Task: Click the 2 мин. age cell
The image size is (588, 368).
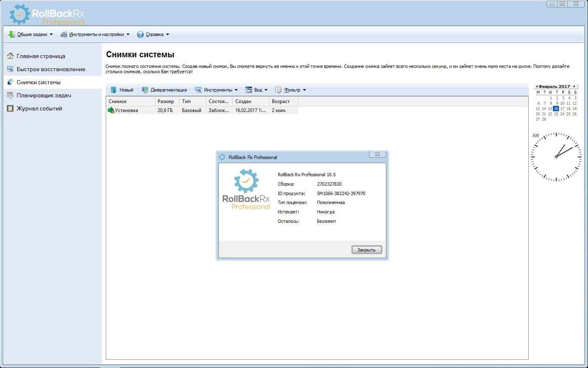Action: (x=279, y=110)
